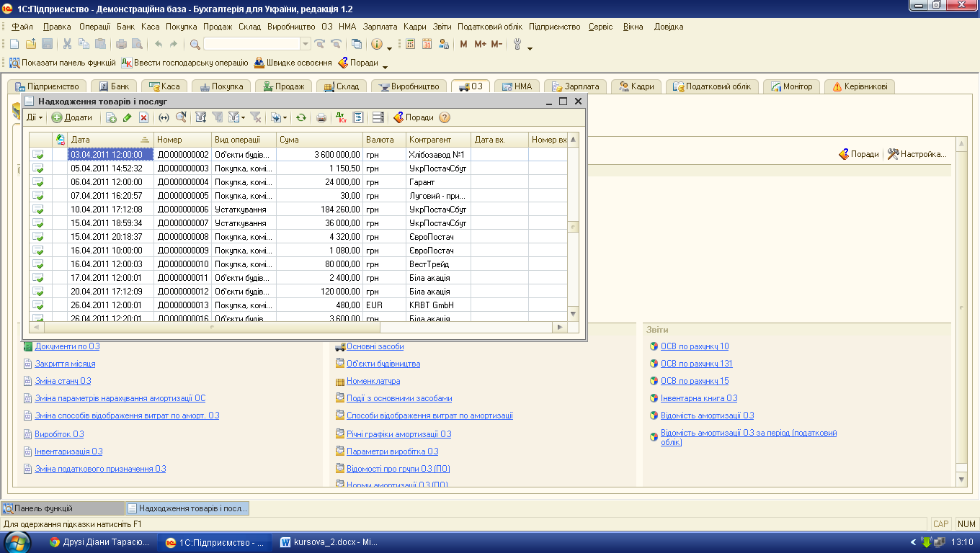Open the Зарплата menu
This screenshot has width=980, height=553.
[380, 27]
